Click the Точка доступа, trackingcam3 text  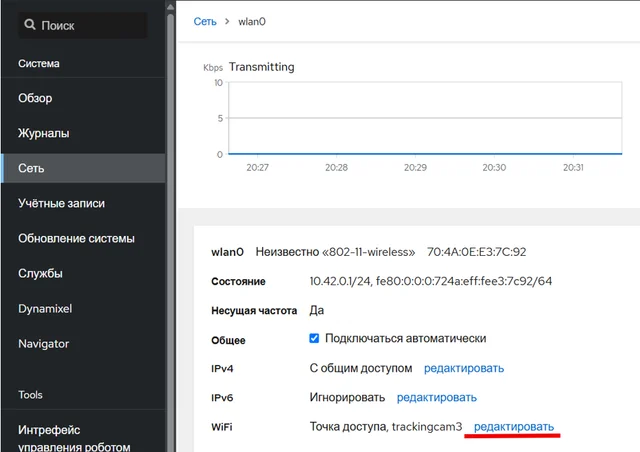[386, 427]
